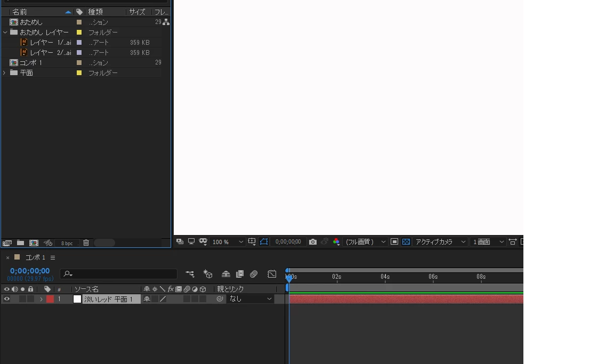This screenshot has height=364, width=614.
Task: Open the アクティブカメラ view dropdown
Action: point(441,242)
